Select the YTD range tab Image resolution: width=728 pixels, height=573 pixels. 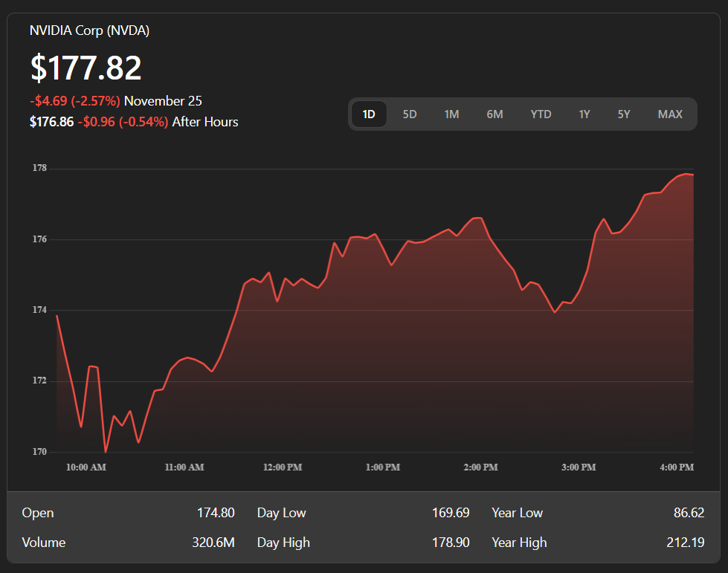tap(541, 114)
